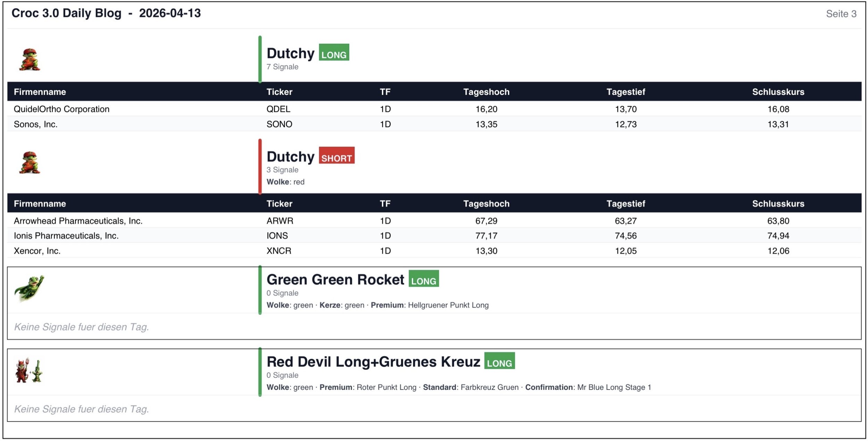Screen dimensions: 868x441
Task: Click the Tageshoch header in Dutchy Short table
Action: pos(486,204)
